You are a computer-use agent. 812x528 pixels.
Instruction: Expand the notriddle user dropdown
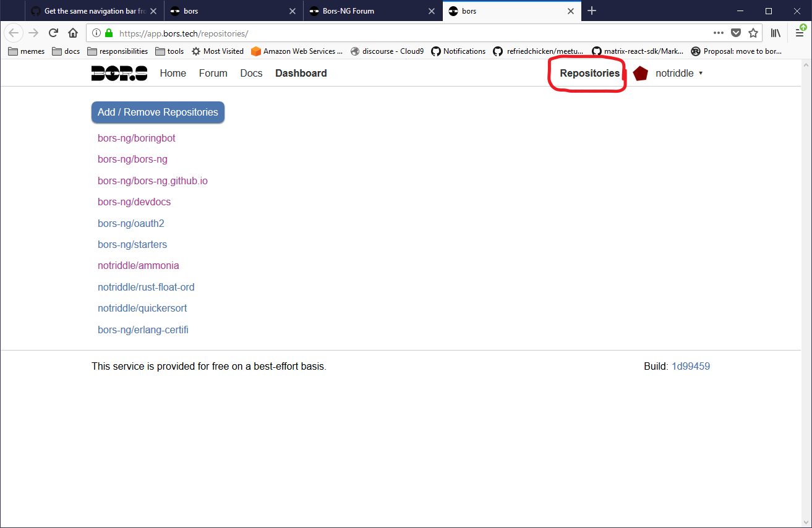(x=679, y=74)
